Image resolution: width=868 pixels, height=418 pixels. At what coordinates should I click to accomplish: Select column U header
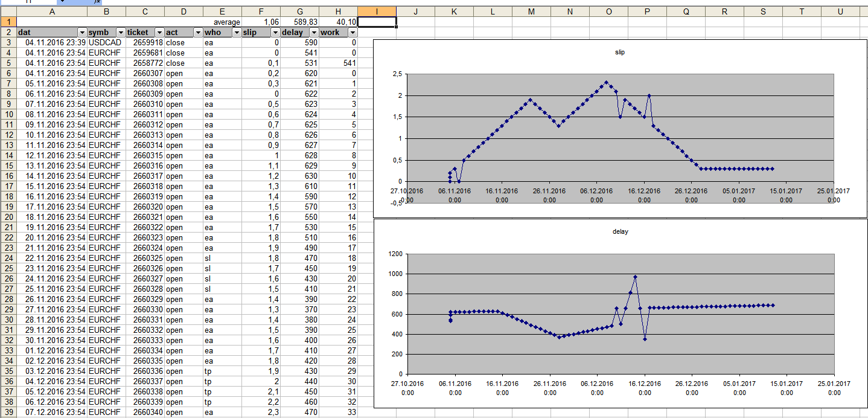coord(840,11)
